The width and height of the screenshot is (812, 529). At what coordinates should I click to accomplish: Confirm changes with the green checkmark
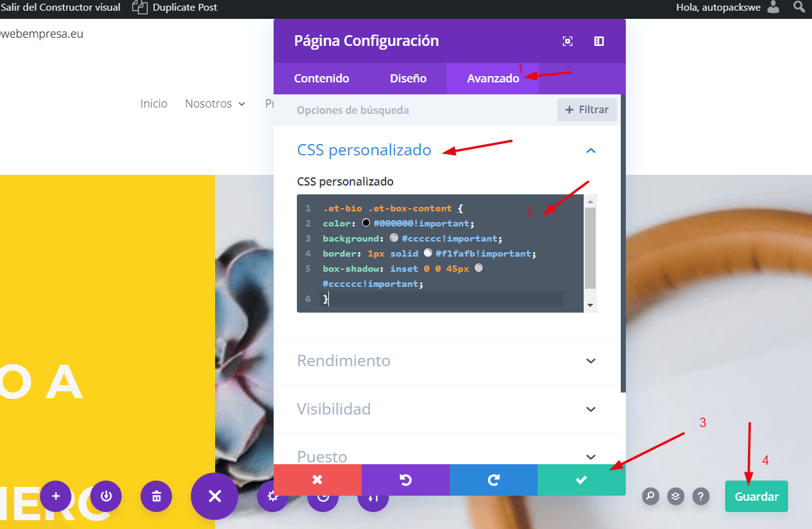coord(582,480)
